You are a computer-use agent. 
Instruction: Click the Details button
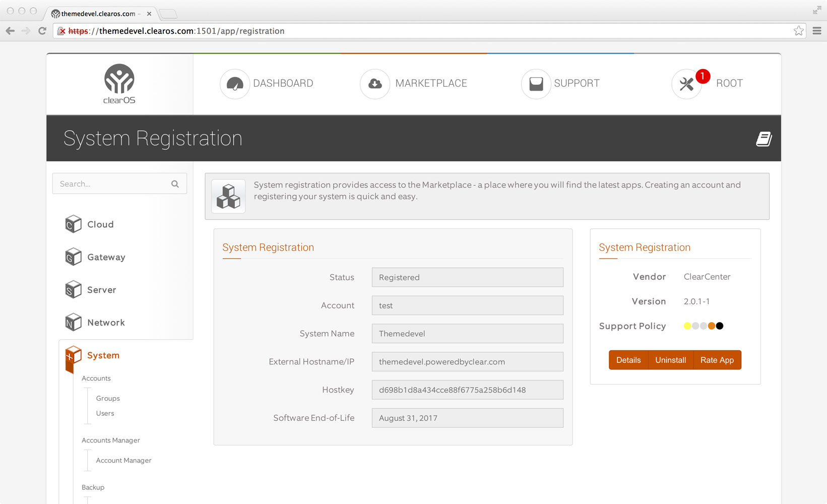(x=628, y=360)
